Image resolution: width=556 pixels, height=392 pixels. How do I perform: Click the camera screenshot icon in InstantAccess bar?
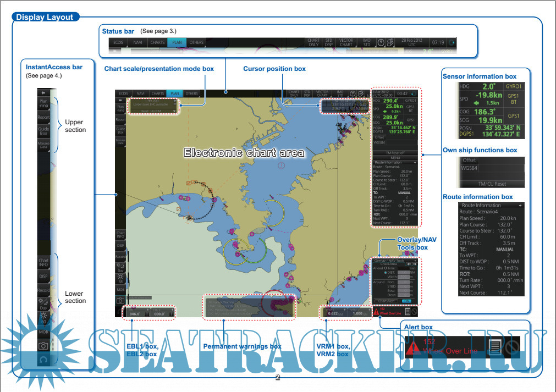pos(43,346)
